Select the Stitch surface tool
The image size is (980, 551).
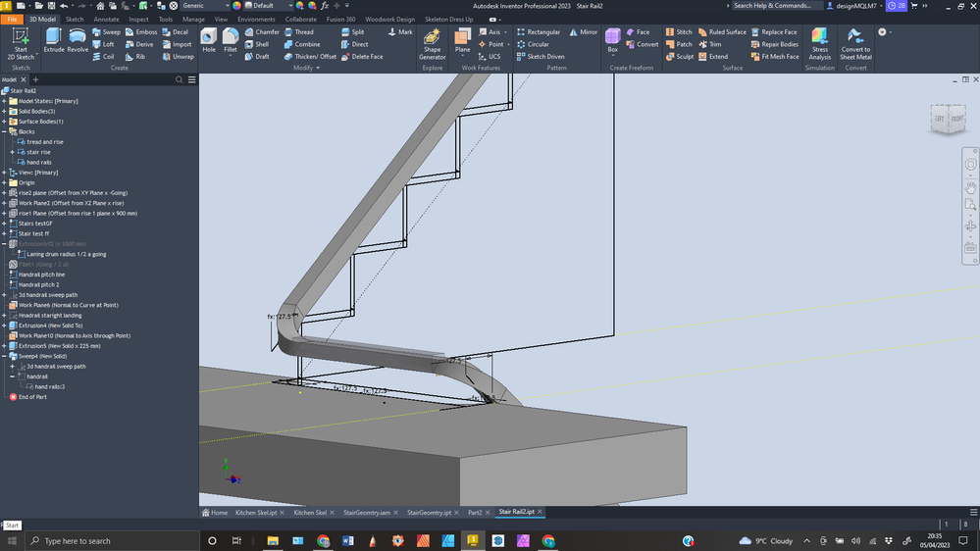[679, 31]
